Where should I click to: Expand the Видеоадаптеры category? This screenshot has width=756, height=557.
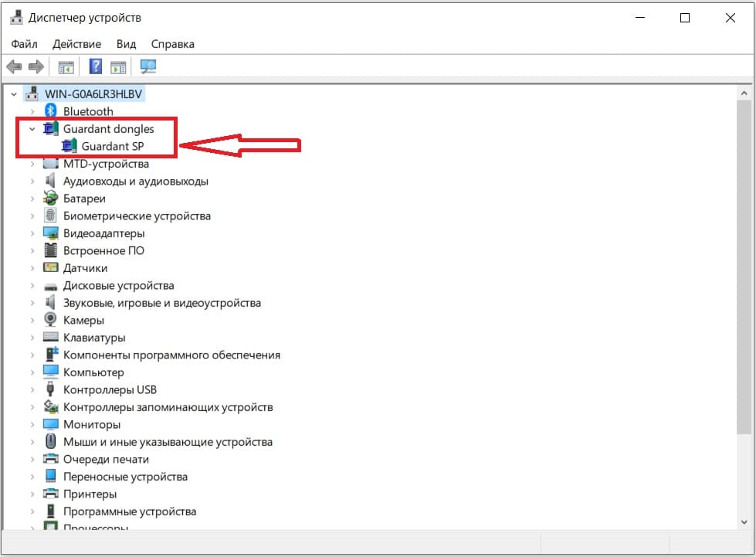coord(32,233)
